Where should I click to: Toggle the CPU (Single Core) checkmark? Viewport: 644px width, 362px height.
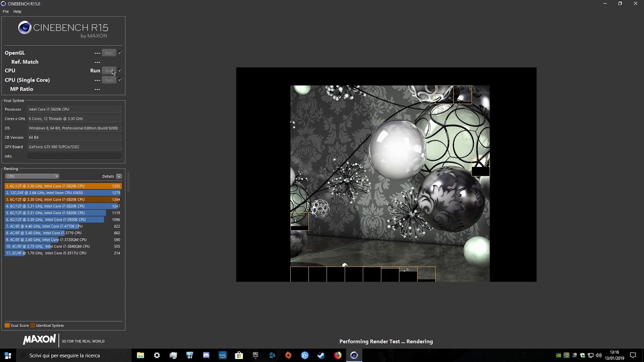pos(120,80)
